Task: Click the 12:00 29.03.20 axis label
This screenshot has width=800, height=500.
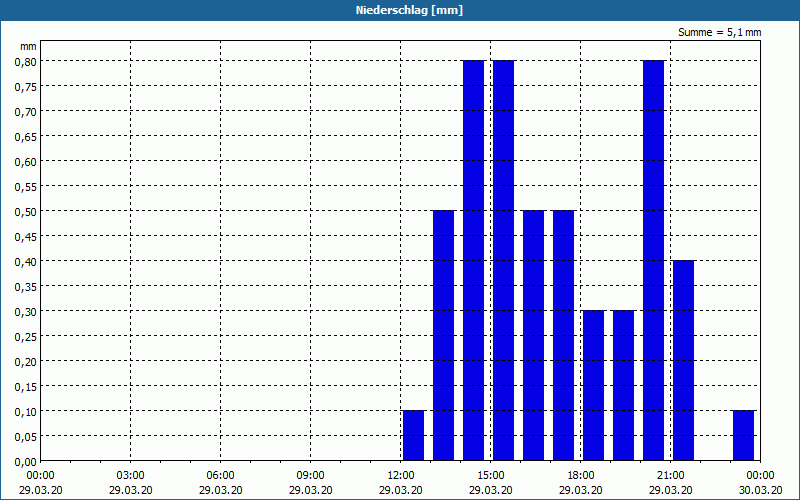Action: pyautogui.click(x=401, y=483)
